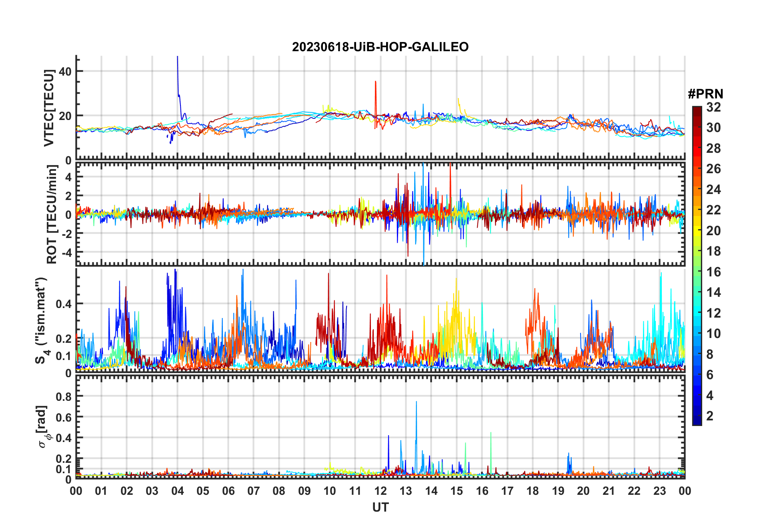This screenshot has height=532, width=761.
Task: Click the plot title 20230618-UiB-HOP-GALILEO
Action: pos(380,47)
